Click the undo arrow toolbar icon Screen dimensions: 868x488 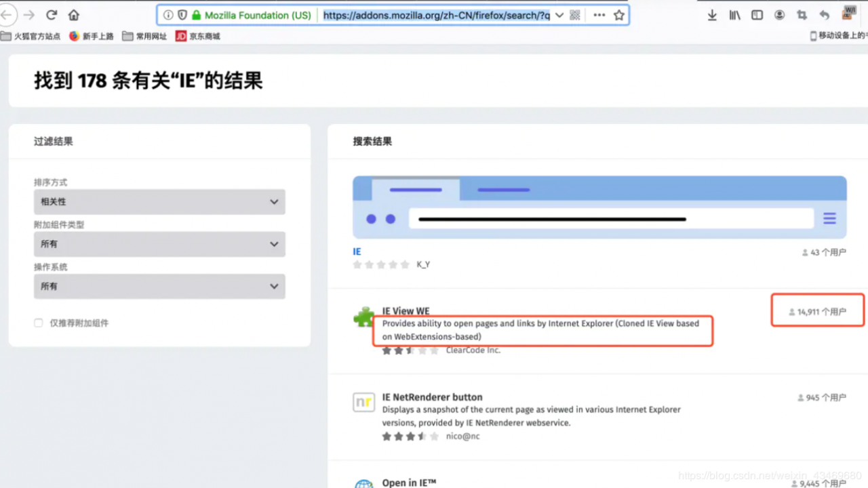[x=824, y=15]
